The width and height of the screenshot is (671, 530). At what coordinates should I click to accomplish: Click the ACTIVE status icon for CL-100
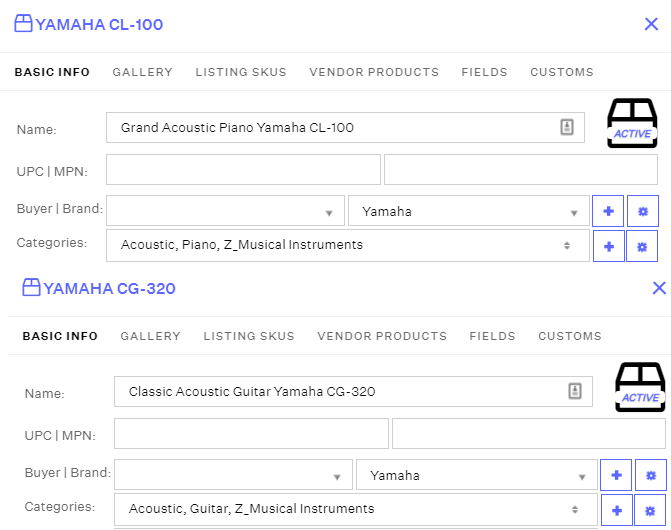pos(631,124)
